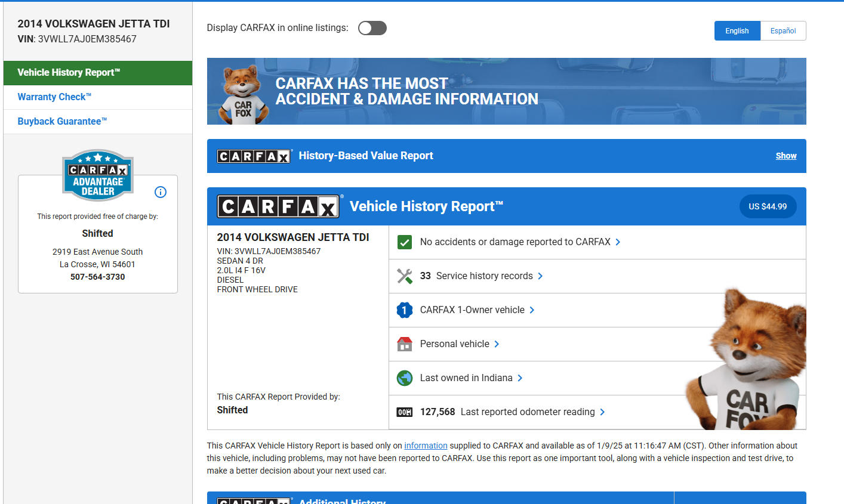Viewport: 844px width, 504px height.
Task: Click the Personal vehicle house icon
Action: pos(405,344)
